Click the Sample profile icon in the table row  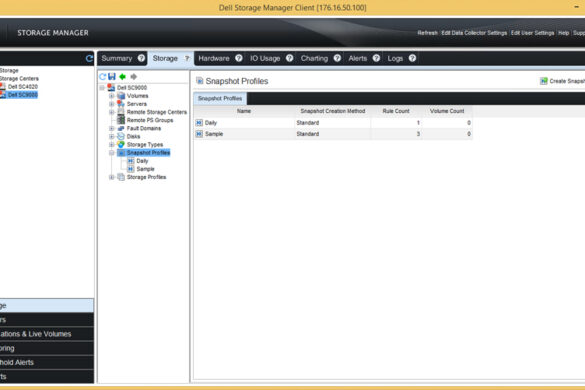pyautogui.click(x=199, y=134)
